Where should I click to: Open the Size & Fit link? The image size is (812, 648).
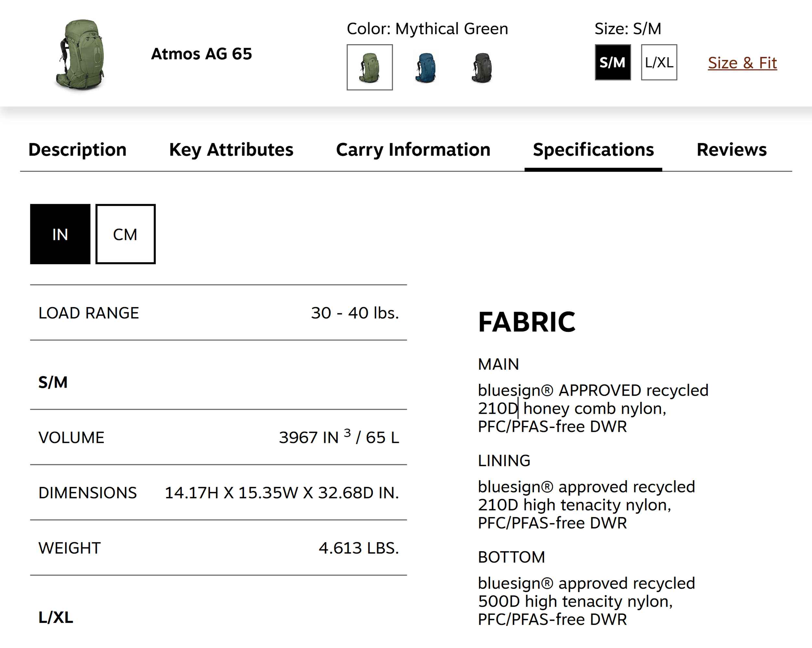pos(742,63)
